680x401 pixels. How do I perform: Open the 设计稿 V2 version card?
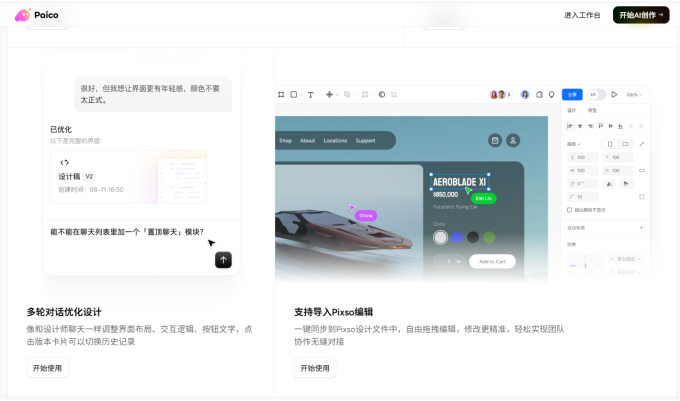(128, 176)
